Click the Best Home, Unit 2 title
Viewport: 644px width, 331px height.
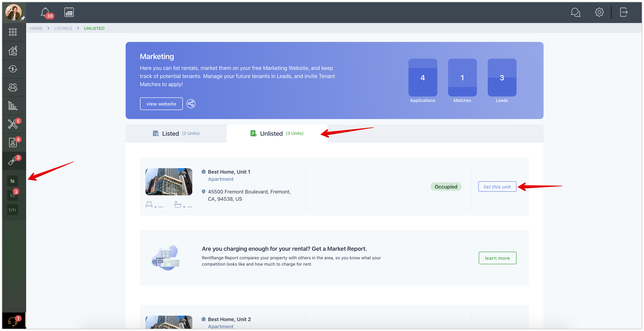[x=229, y=319]
